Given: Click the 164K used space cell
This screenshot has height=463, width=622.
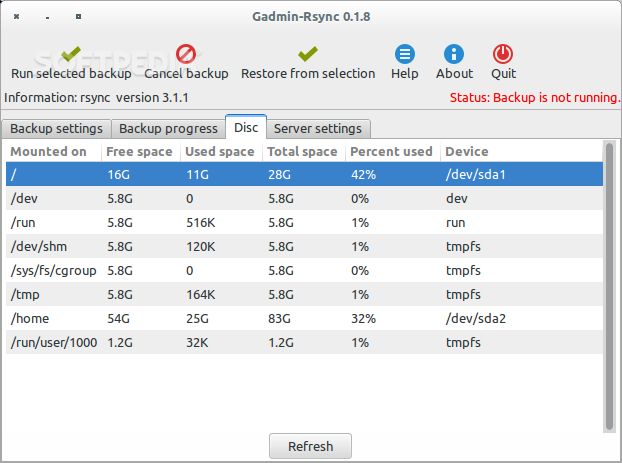Looking at the screenshot, I should pos(201,294).
